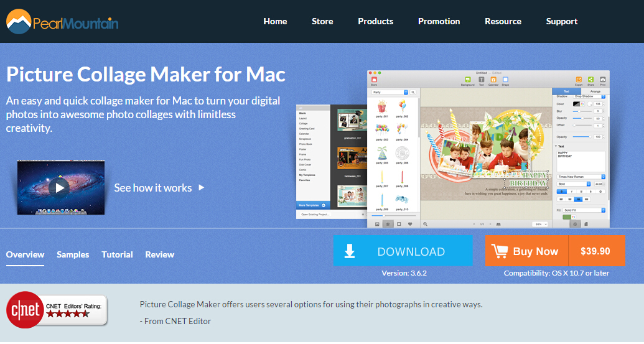
Task: Click the color wheel beside shadow Color
Action: coord(582,104)
